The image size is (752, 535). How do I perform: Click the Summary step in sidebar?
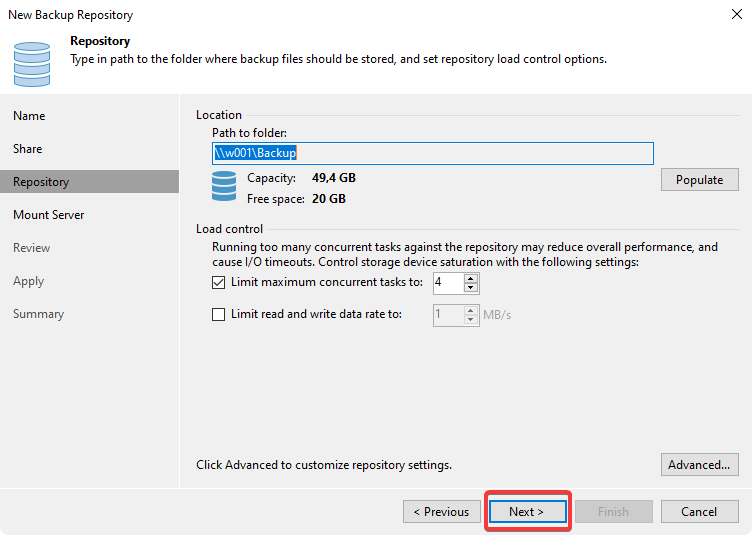click(38, 314)
